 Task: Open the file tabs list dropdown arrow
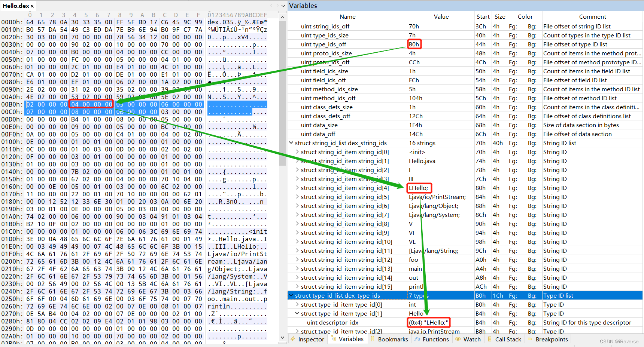click(283, 6)
